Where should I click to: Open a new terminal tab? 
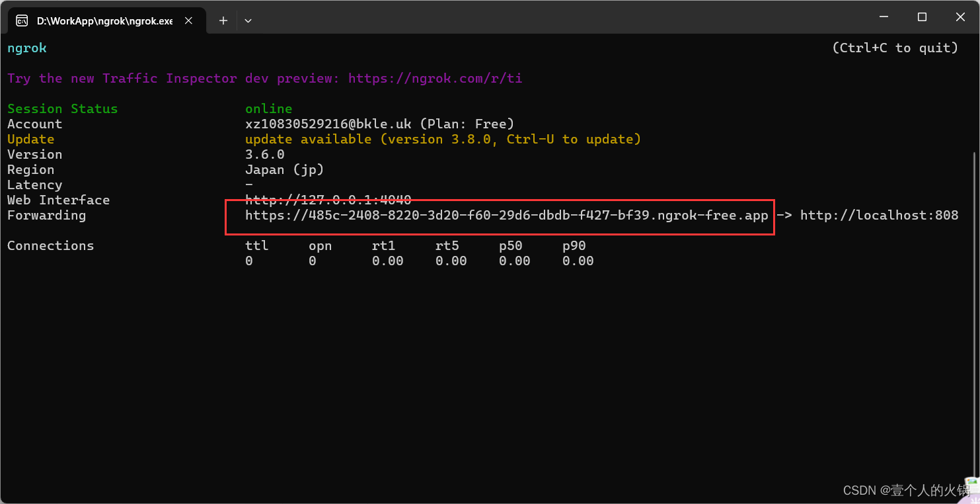click(223, 21)
